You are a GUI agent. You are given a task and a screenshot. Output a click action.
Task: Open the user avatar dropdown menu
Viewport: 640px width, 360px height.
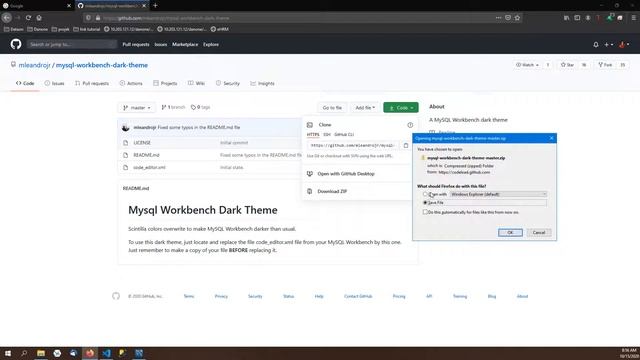[624, 44]
